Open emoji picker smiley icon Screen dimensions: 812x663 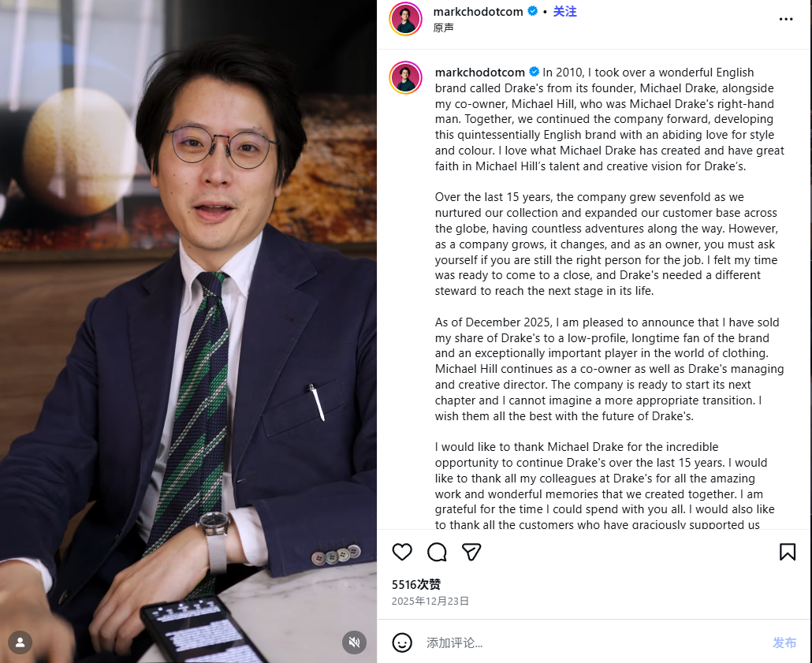pos(402,643)
